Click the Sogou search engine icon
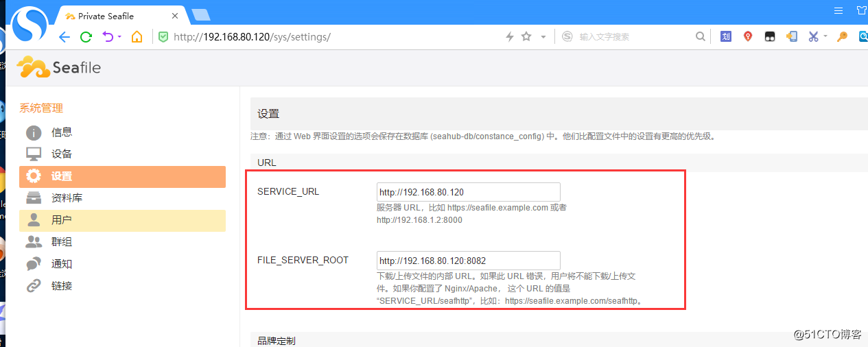Screen dimensions: 868x347 click(x=567, y=37)
